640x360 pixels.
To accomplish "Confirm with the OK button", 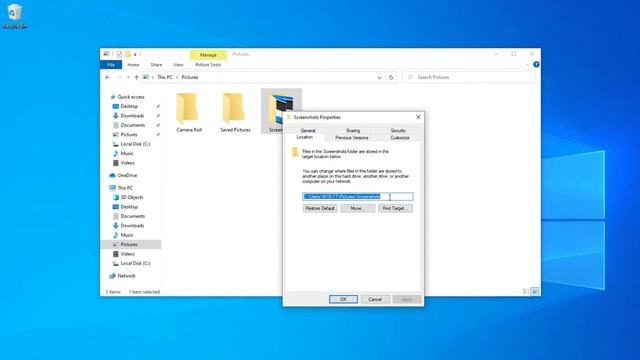I will [343, 299].
